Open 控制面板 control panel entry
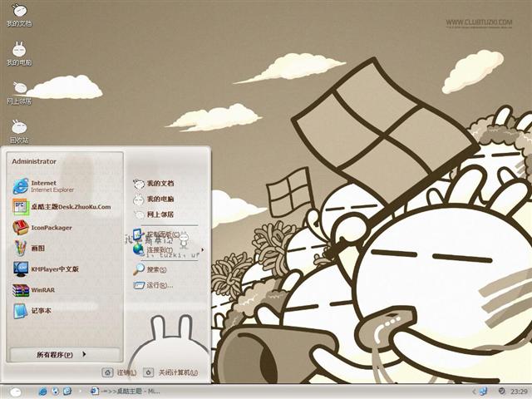Screen dimensions: 532x399 [x=156, y=234]
